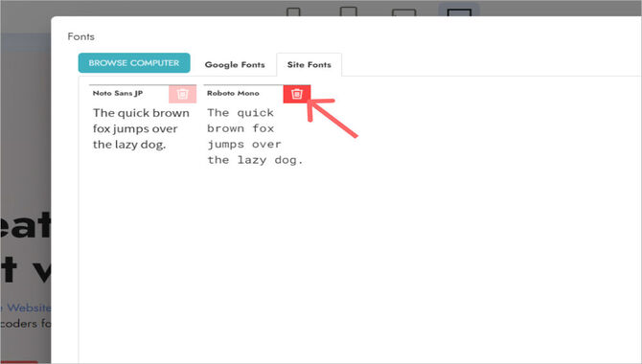This screenshot has height=364, width=642.
Task: Select the Roboto Mono font name
Action: click(x=233, y=93)
